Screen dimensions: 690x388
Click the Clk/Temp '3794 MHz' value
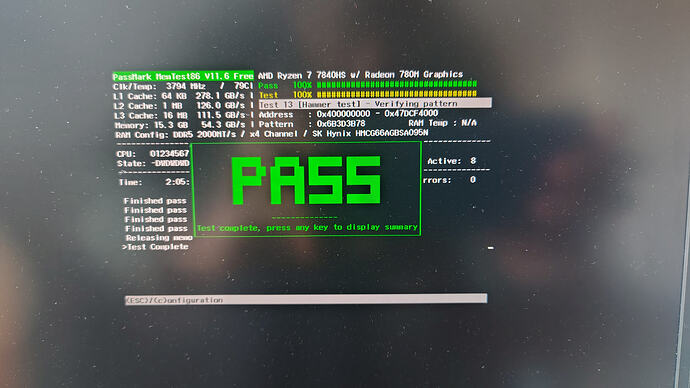[x=186, y=86]
